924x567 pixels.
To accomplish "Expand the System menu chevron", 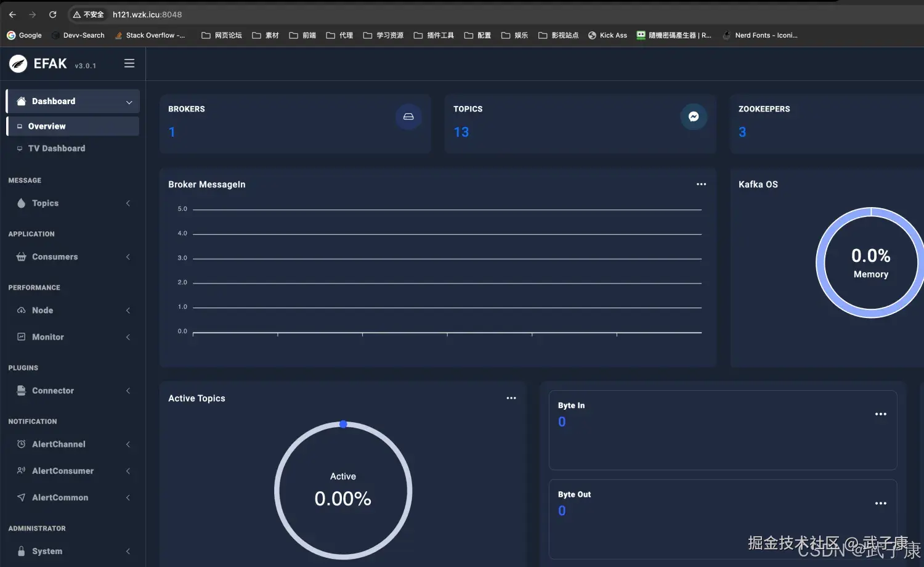I will click(128, 551).
